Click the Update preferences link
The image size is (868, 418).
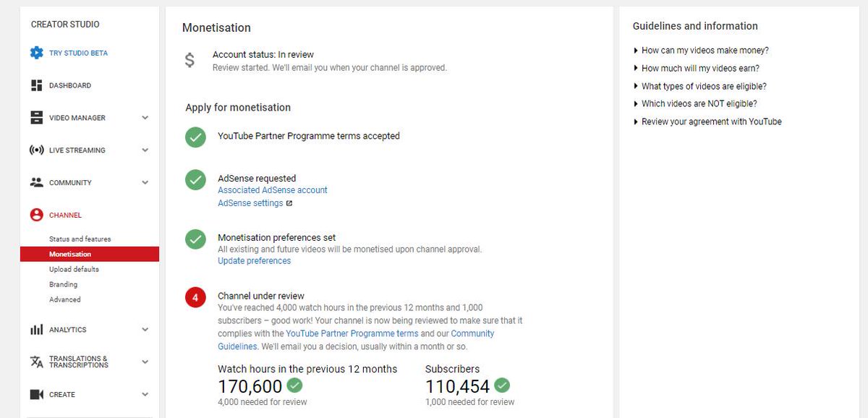pos(255,261)
